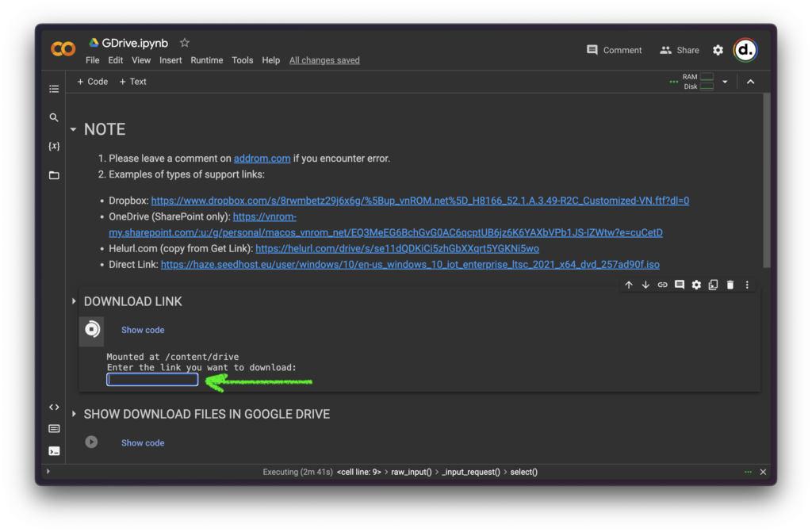The image size is (812, 532).
Task: Open the RAM/Disk connection dropdown
Action: (x=725, y=82)
